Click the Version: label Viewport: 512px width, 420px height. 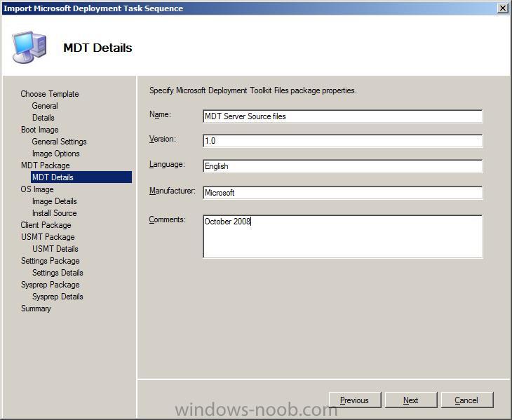[162, 139]
